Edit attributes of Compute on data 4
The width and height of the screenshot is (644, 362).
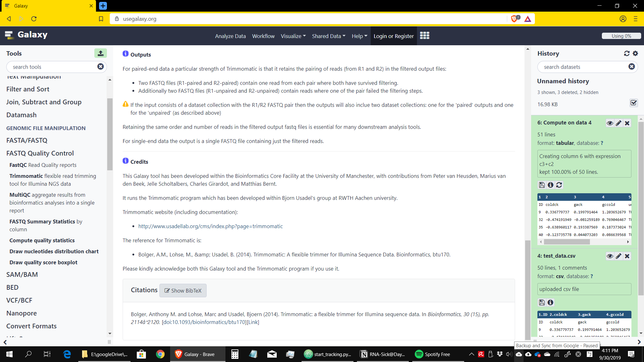[x=619, y=123]
